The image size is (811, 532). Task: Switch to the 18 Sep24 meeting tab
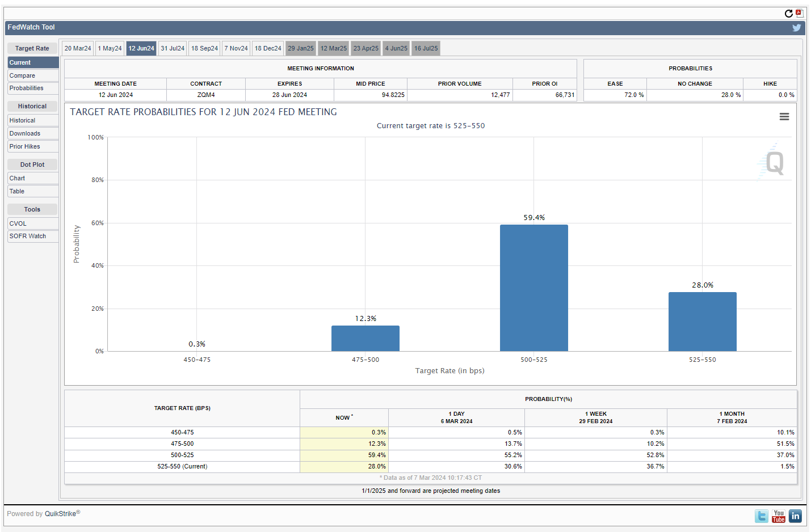pyautogui.click(x=204, y=48)
